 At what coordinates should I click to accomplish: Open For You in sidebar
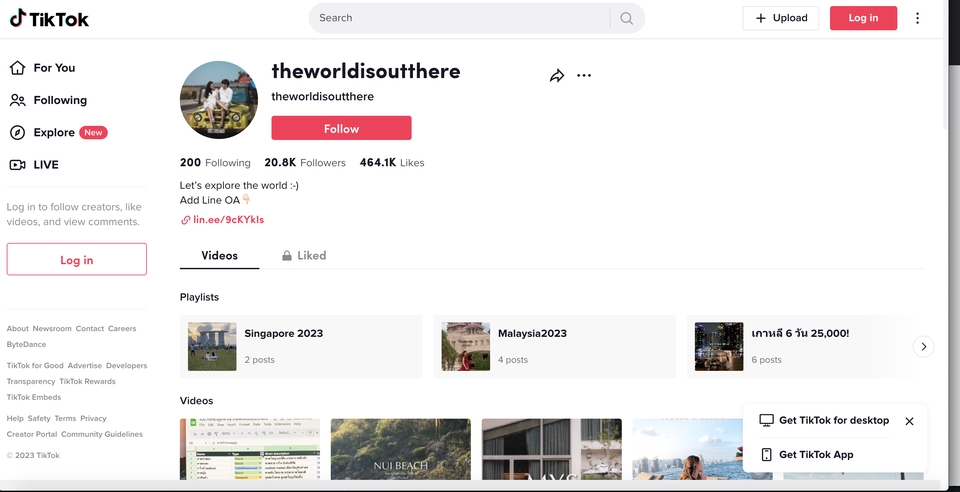point(54,68)
